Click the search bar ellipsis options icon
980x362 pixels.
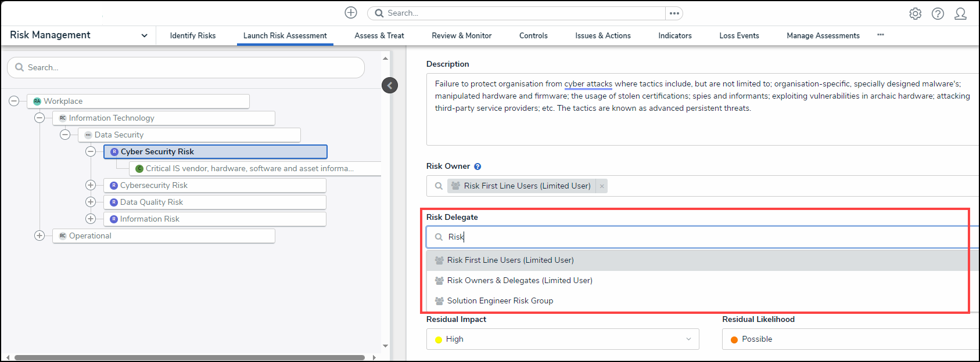pos(674,13)
